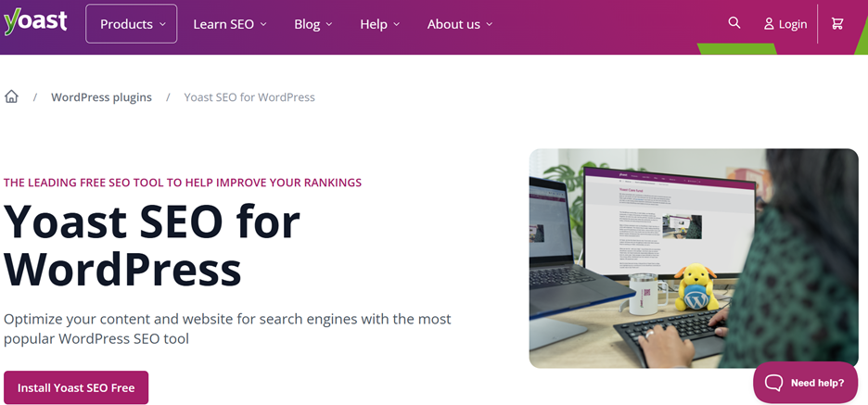This screenshot has width=868, height=405.
Task: Expand the Help dropdown chevron
Action: 396,24
